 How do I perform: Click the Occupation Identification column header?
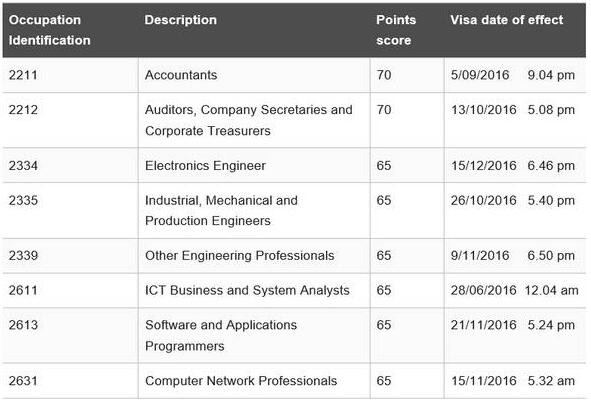pyautogui.click(x=49, y=30)
